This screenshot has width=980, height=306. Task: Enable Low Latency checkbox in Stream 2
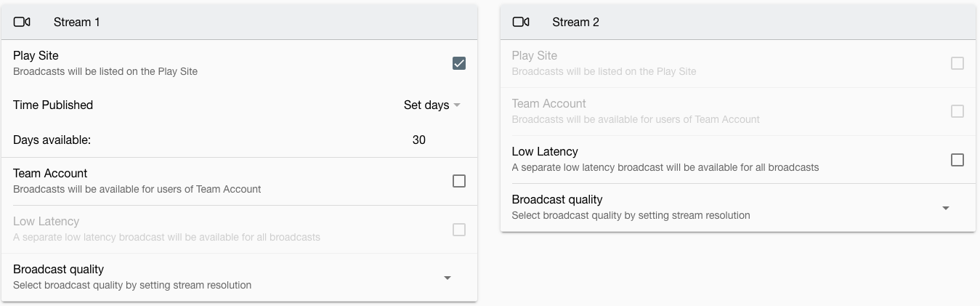point(957,159)
